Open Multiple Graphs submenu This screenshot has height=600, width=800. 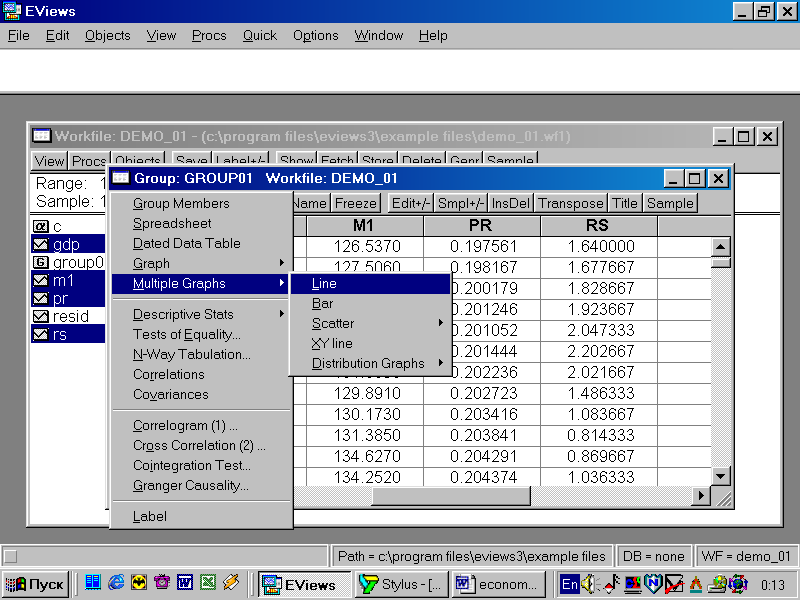tap(200, 283)
